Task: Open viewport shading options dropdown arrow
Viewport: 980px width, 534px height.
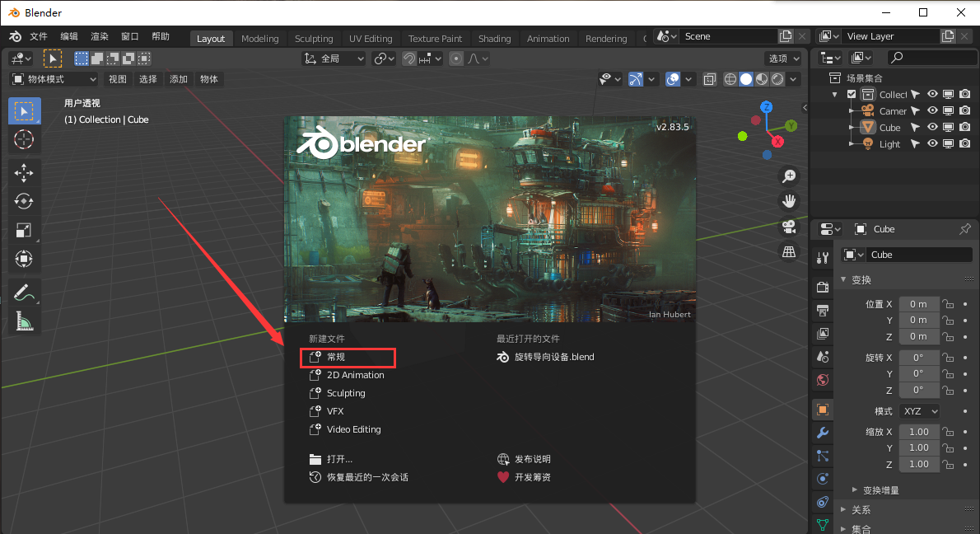Action: [793, 79]
